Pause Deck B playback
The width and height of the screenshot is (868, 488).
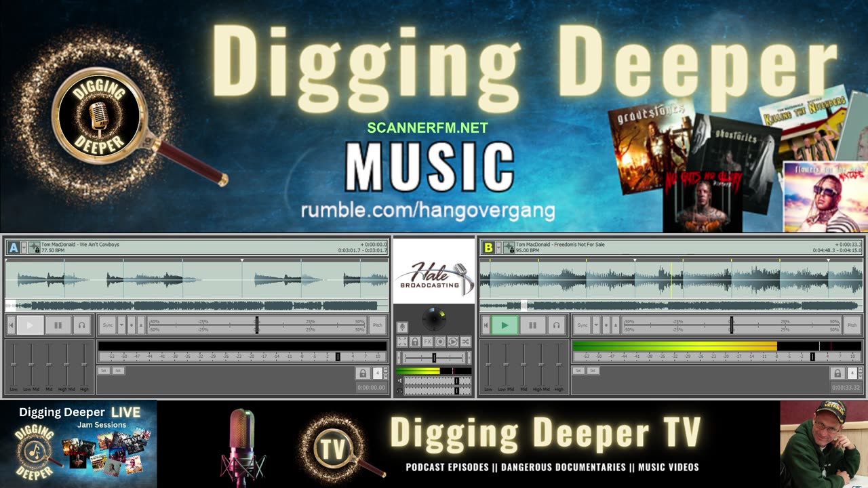point(532,325)
